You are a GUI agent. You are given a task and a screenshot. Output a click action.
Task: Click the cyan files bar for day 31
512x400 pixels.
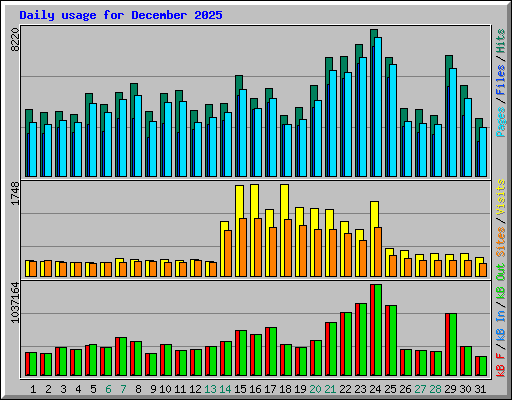[x=483, y=152]
